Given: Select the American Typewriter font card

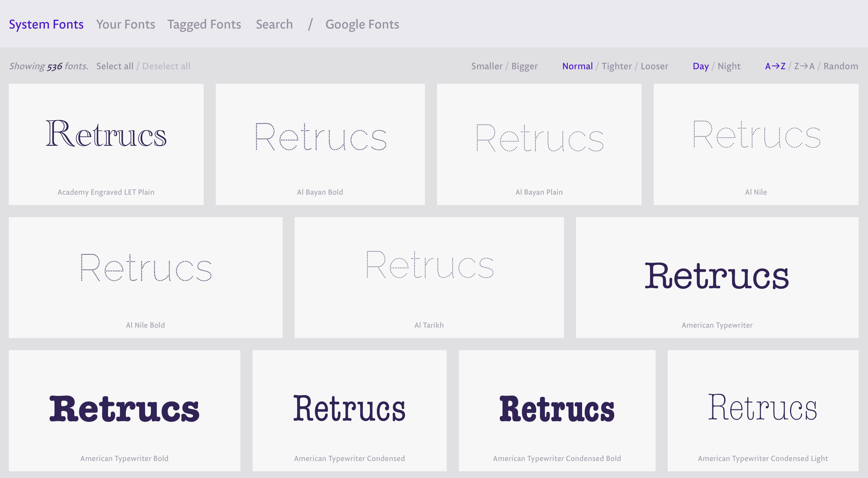Looking at the screenshot, I should point(717,277).
